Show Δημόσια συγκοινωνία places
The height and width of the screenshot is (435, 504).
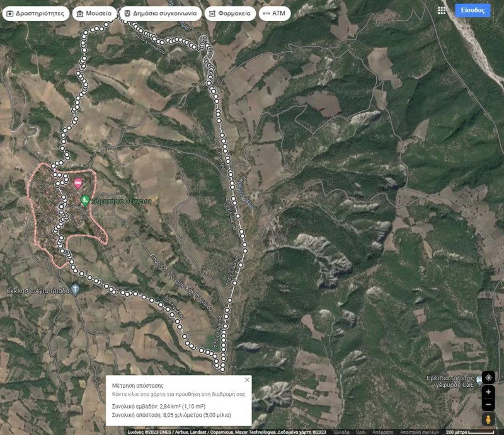coord(161,13)
